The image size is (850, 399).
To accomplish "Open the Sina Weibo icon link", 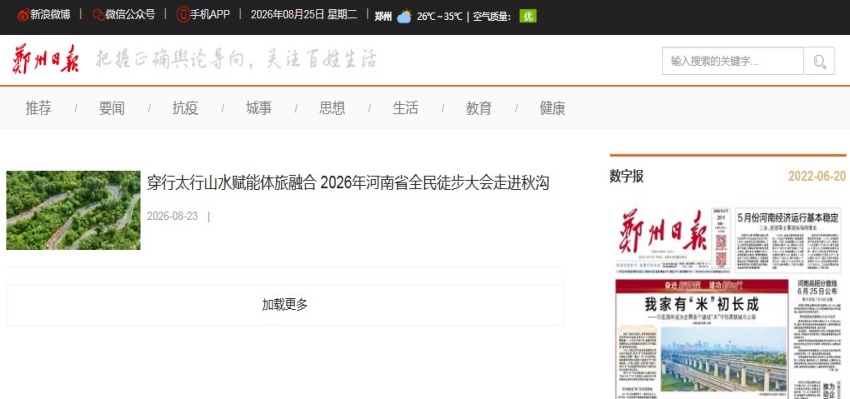I will point(23,15).
